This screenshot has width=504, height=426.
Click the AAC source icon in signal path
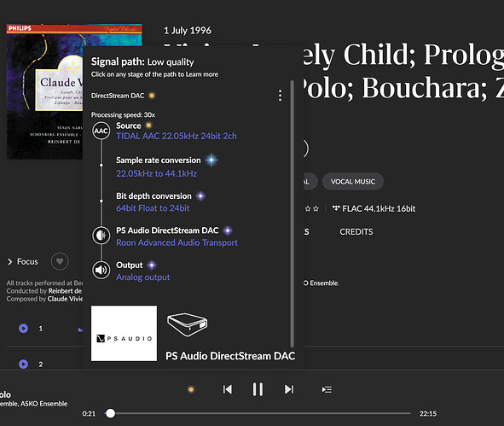click(x=101, y=131)
